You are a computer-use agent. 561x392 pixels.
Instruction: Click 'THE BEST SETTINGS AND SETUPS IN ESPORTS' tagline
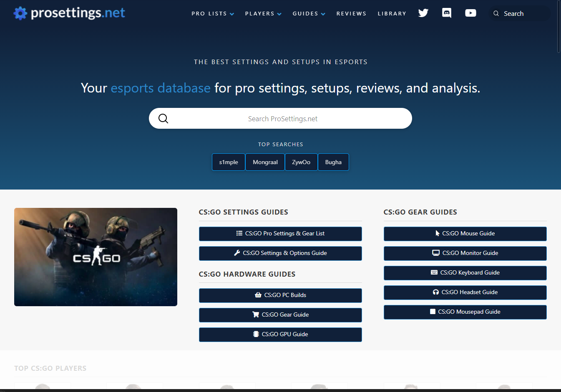coord(281,62)
